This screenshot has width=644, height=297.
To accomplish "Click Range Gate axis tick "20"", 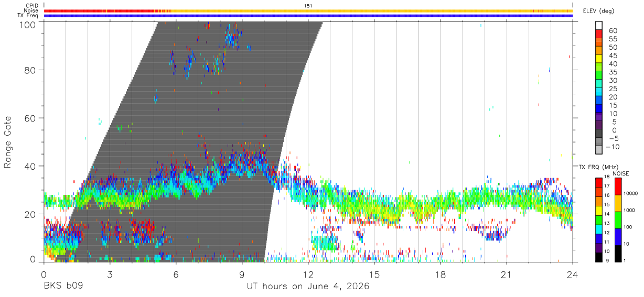I will click(31, 214).
